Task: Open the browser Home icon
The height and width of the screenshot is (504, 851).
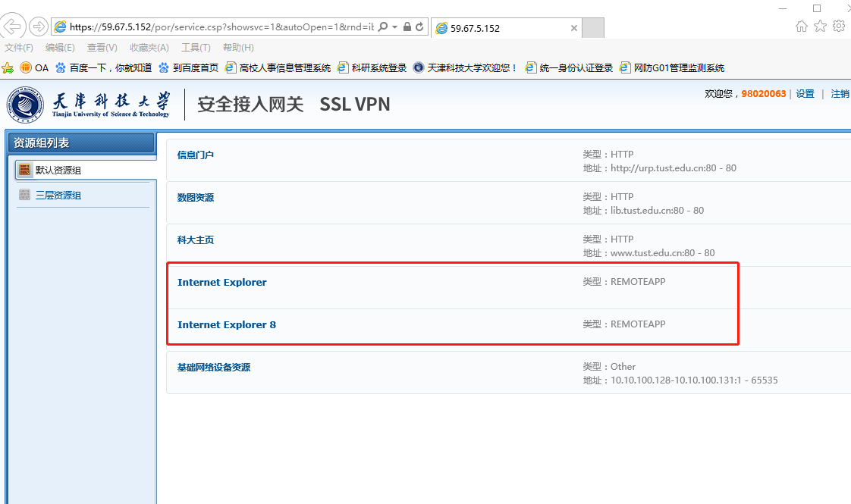Action: point(802,26)
